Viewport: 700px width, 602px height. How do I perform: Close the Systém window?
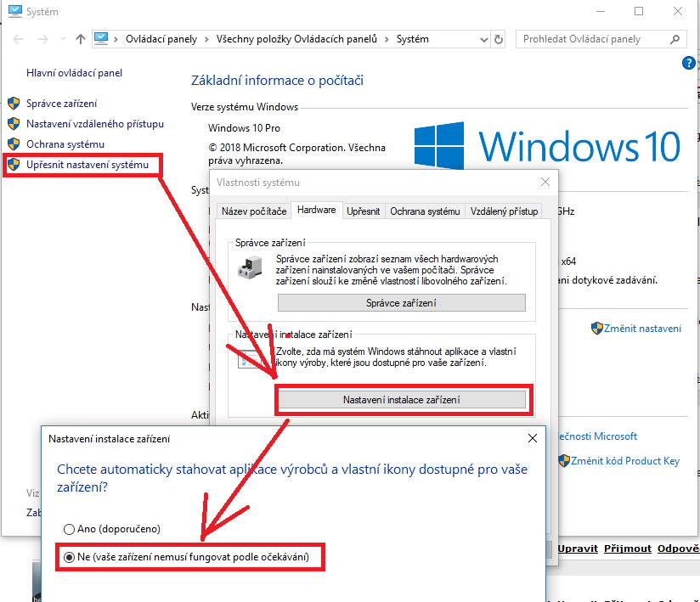click(678, 11)
